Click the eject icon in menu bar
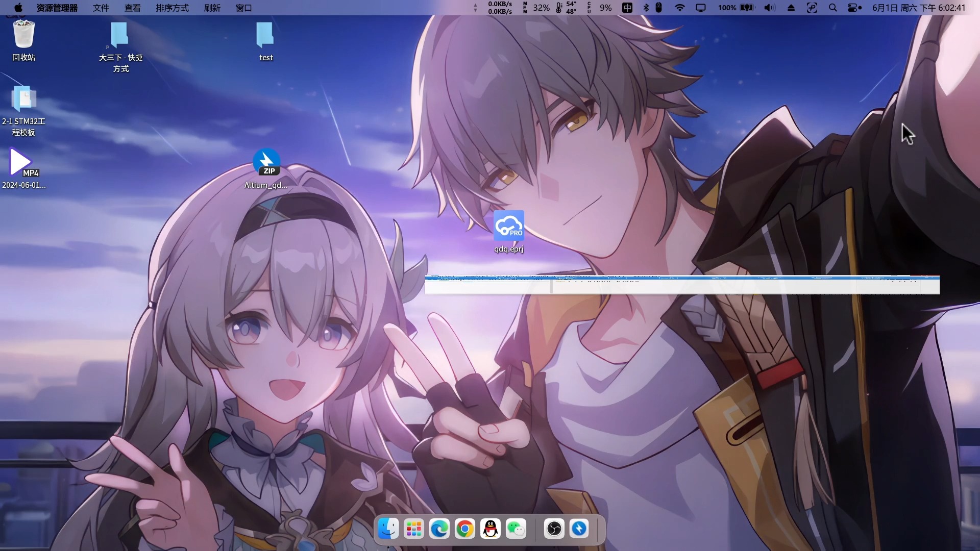 (x=791, y=8)
